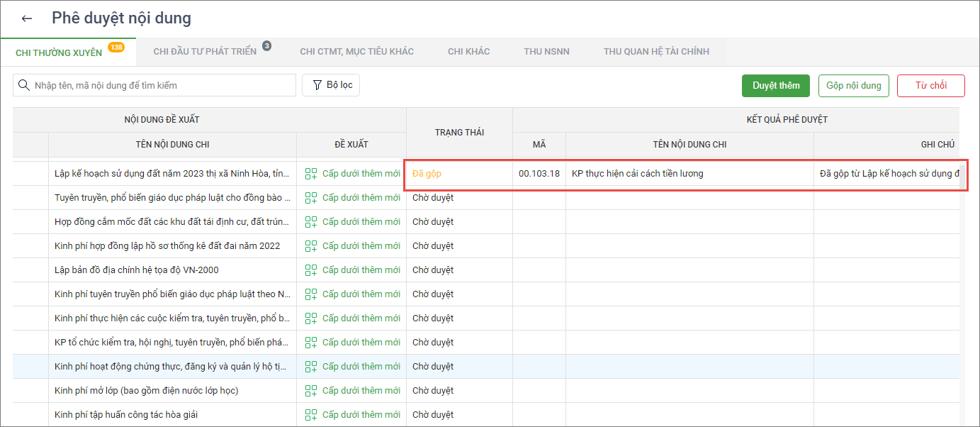Click the Cấp dưới thêm mới icon for Lập bản đồ địa chính row
980x427 pixels.
tap(311, 270)
